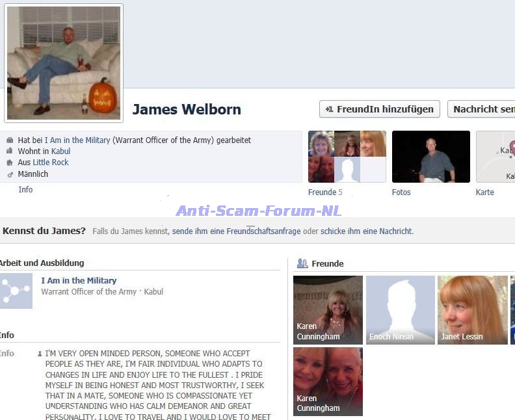Screen dimensions: 515x420
Task: Open the Info tab below profile details
Action: coord(25,190)
